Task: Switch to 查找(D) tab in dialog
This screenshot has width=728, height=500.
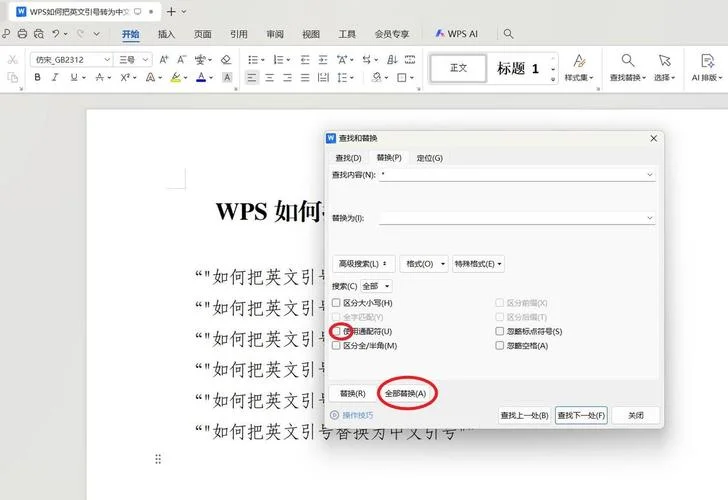Action: [x=349, y=158]
